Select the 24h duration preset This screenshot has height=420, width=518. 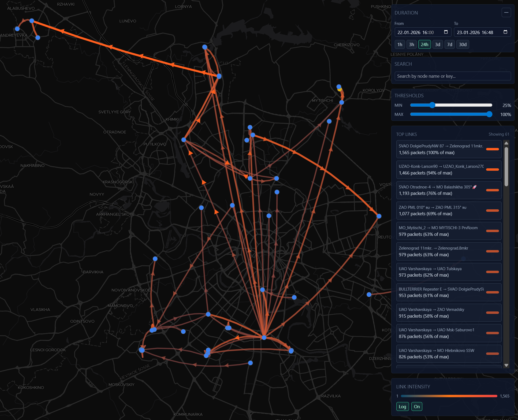424,44
